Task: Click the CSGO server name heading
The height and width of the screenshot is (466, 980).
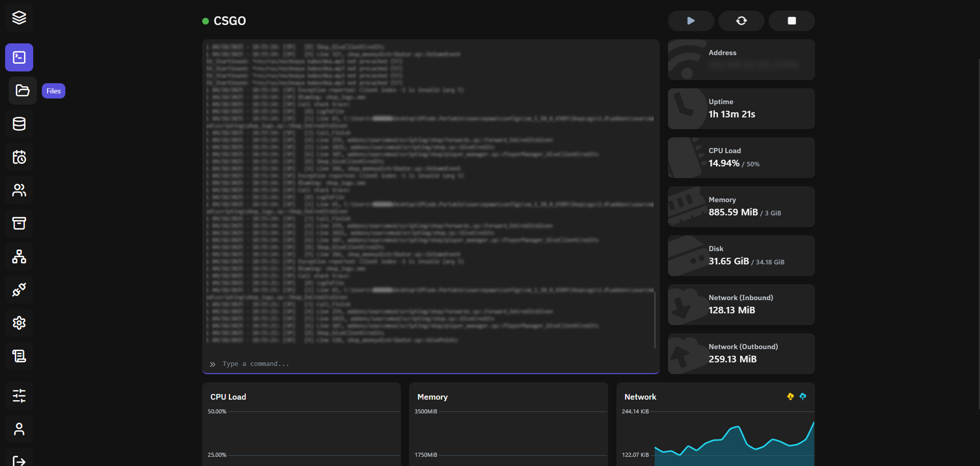Action: pos(230,21)
